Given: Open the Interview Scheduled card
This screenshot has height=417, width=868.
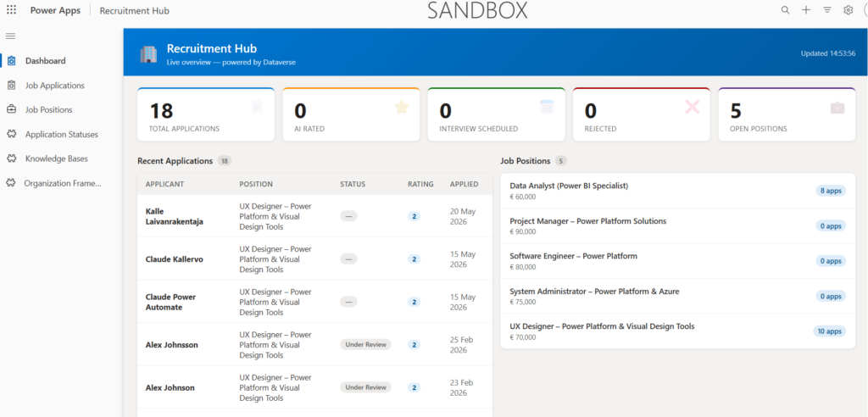Looking at the screenshot, I should coord(496,114).
